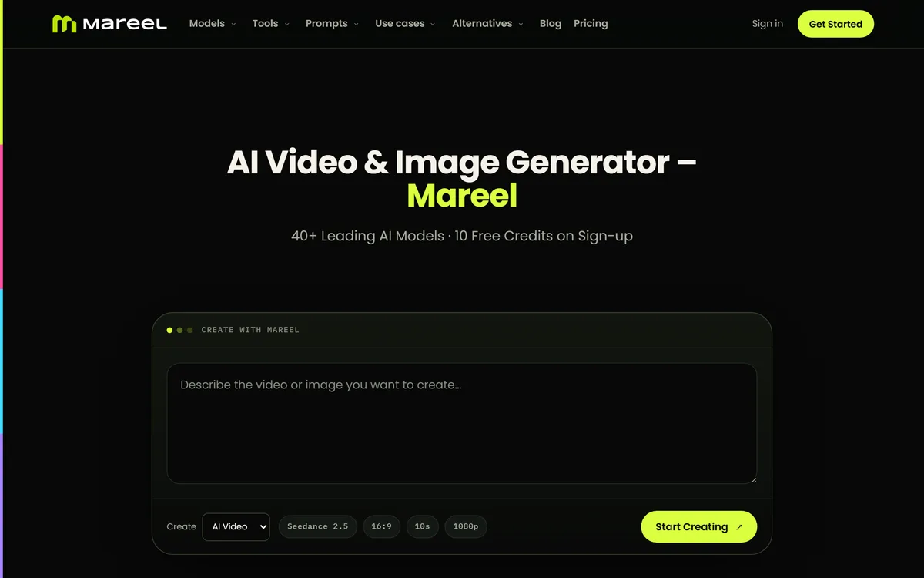
Task: Choose the 16:9 aspect ratio chip
Action: coord(381,527)
